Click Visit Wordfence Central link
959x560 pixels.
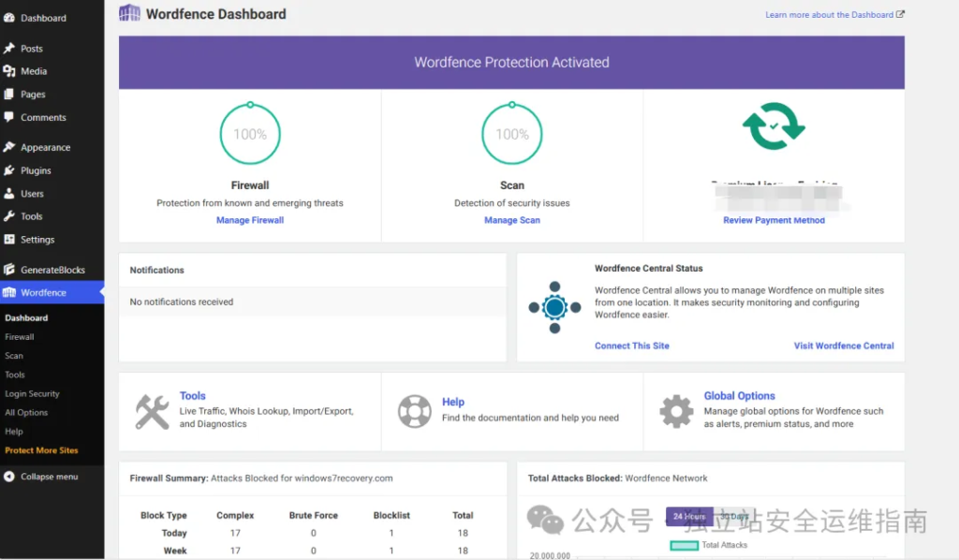tap(844, 346)
